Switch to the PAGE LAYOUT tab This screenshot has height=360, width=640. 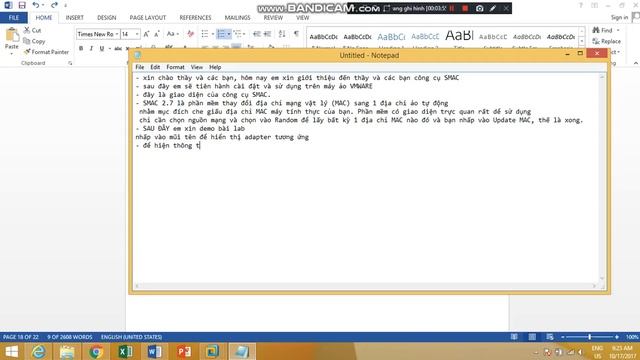(x=148, y=18)
